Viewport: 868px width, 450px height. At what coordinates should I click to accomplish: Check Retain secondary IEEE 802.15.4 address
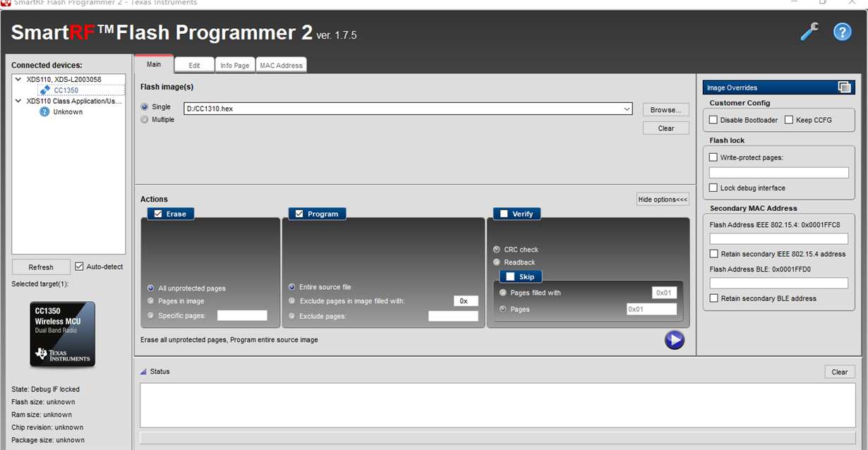pyautogui.click(x=713, y=254)
